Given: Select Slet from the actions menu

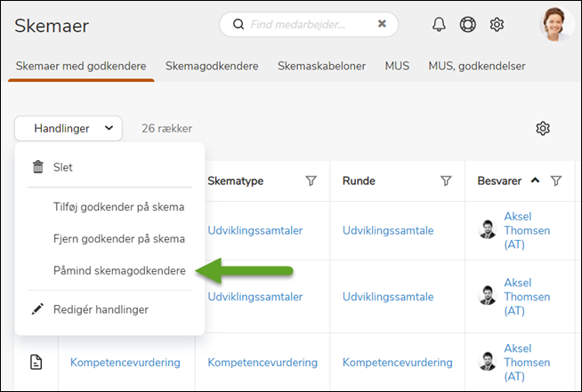Looking at the screenshot, I should pyautogui.click(x=62, y=167).
